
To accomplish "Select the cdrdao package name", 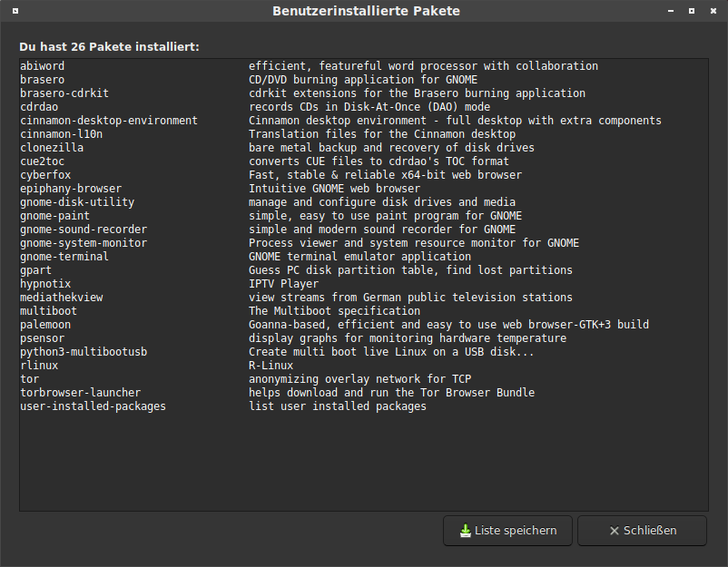I will pyautogui.click(x=39, y=107).
